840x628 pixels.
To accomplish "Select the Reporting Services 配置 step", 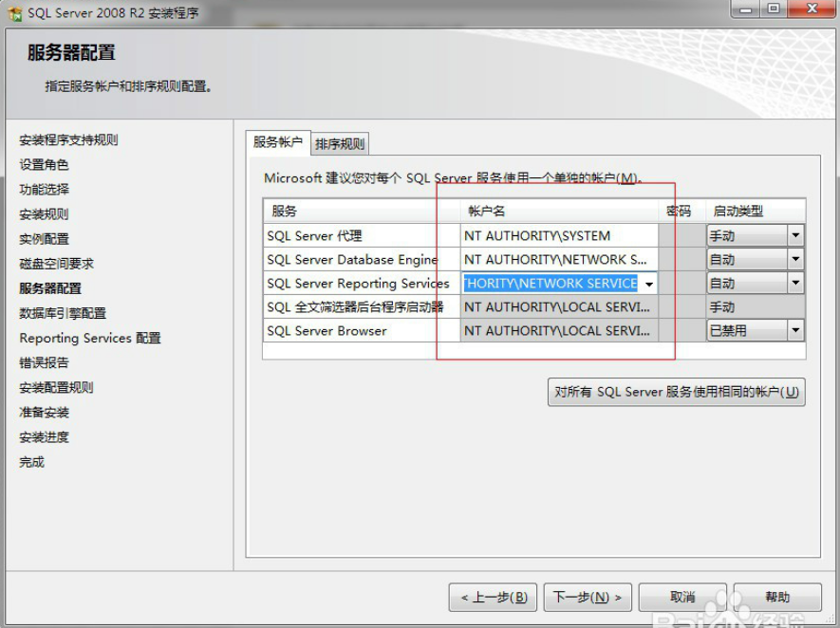I will click(x=90, y=338).
